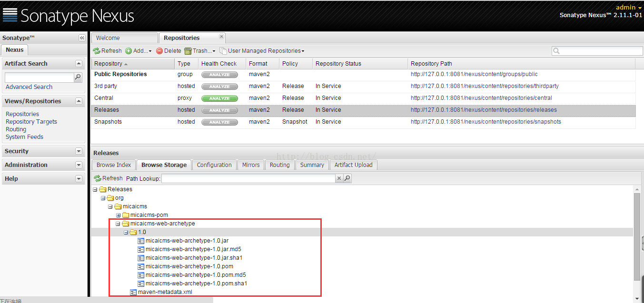Expand the micaicms-pom folder node
Image resolution: width=644 pixels, height=303 pixels.
118,215
